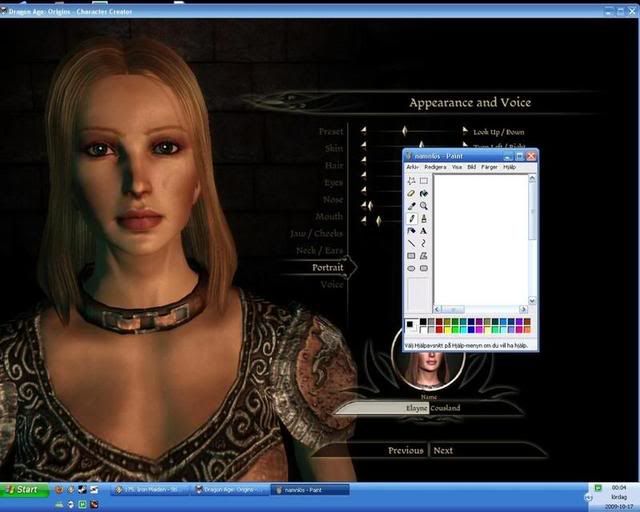
Task: Select the Fill With Color bucket tool
Action: 424,193
